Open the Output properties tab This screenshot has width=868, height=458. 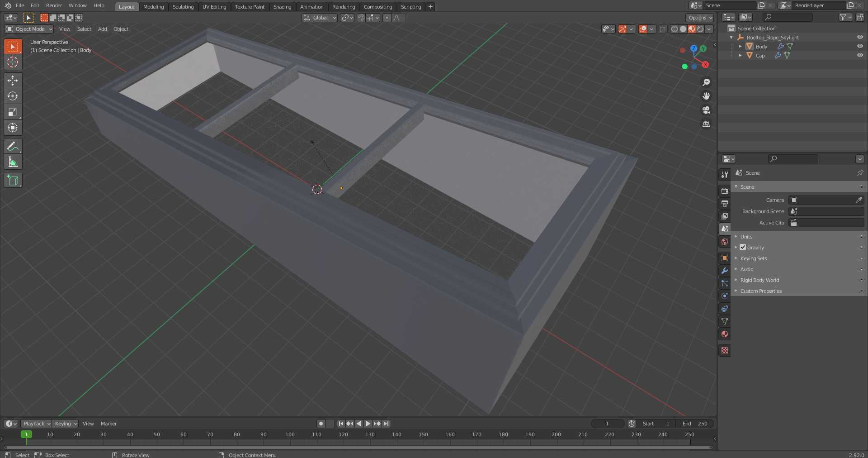725,204
